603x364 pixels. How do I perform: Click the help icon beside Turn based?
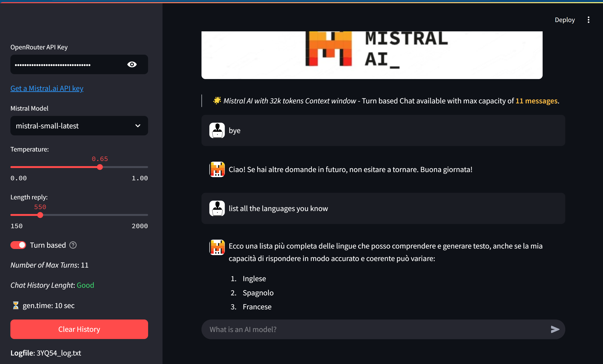73,245
